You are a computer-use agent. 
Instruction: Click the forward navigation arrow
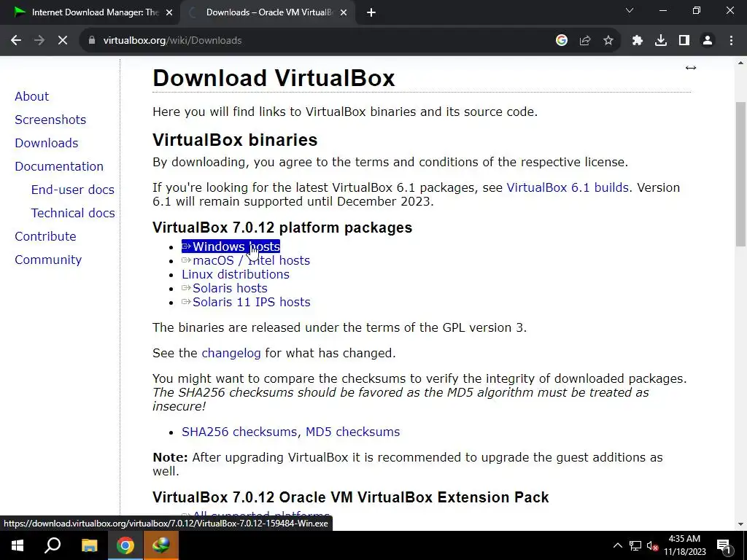[x=39, y=41]
